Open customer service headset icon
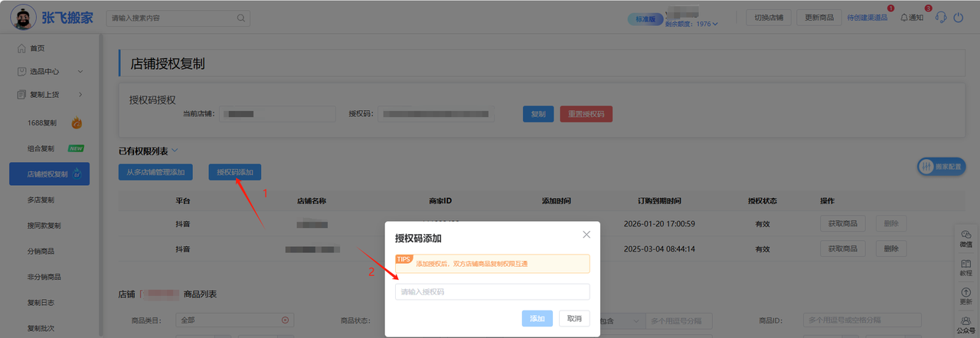Screen dimensions: 980x338 [941, 17]
